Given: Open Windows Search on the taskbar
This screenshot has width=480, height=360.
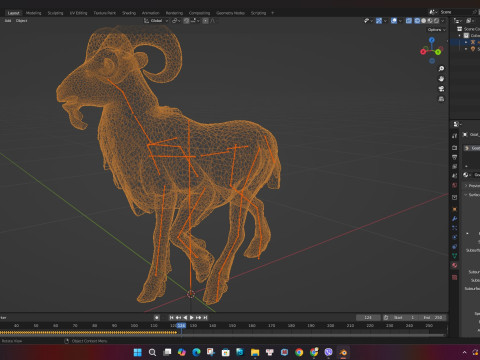Looking at the screenshot, I should [152, 352].
